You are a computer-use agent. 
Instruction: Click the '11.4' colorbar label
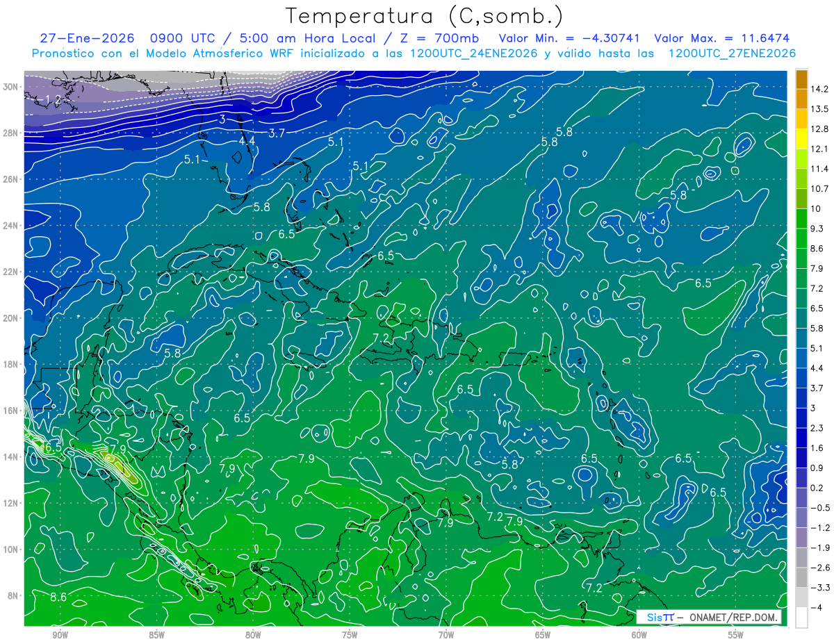[820, 169]
